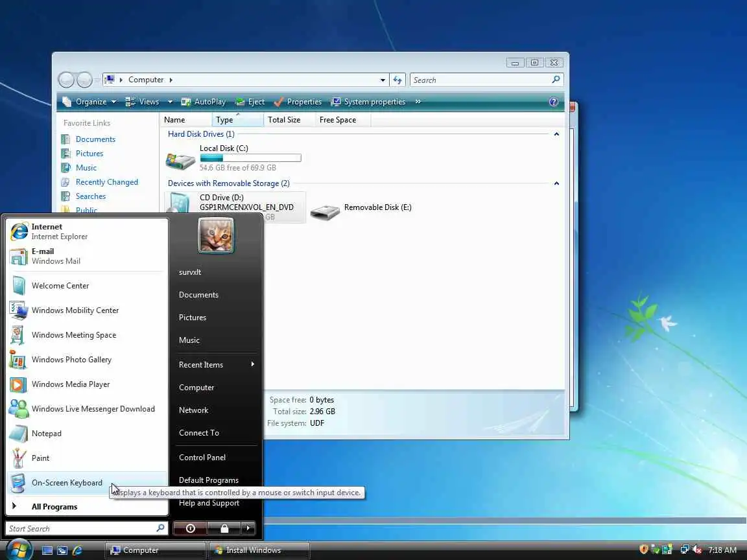747x560 pixels.
Task: Click the power button in Start menu
Action: point(190,528)
